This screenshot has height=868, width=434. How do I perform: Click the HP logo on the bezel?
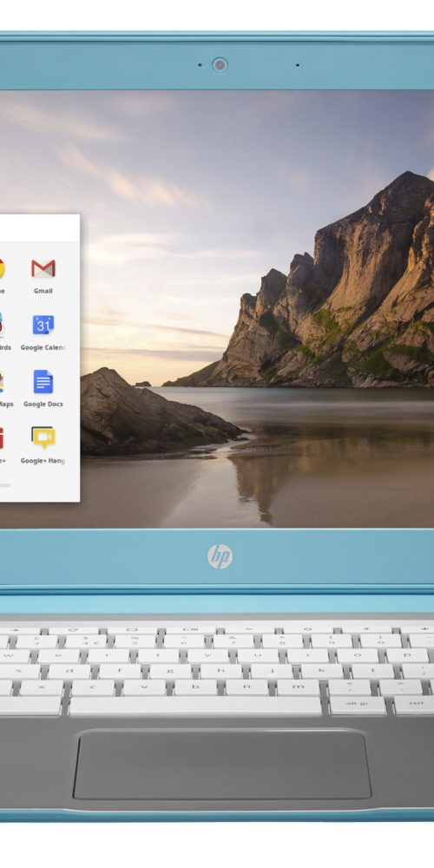(220, 556)
